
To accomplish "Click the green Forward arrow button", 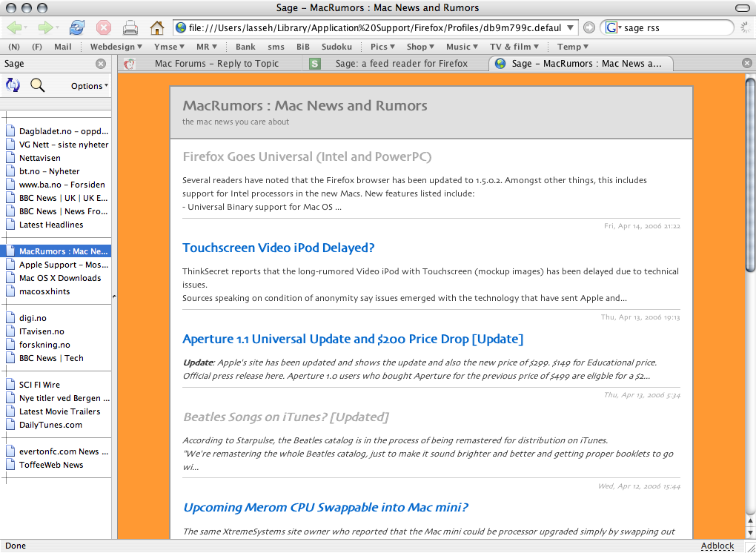I will pyautogui.click(x=44, y=27).
